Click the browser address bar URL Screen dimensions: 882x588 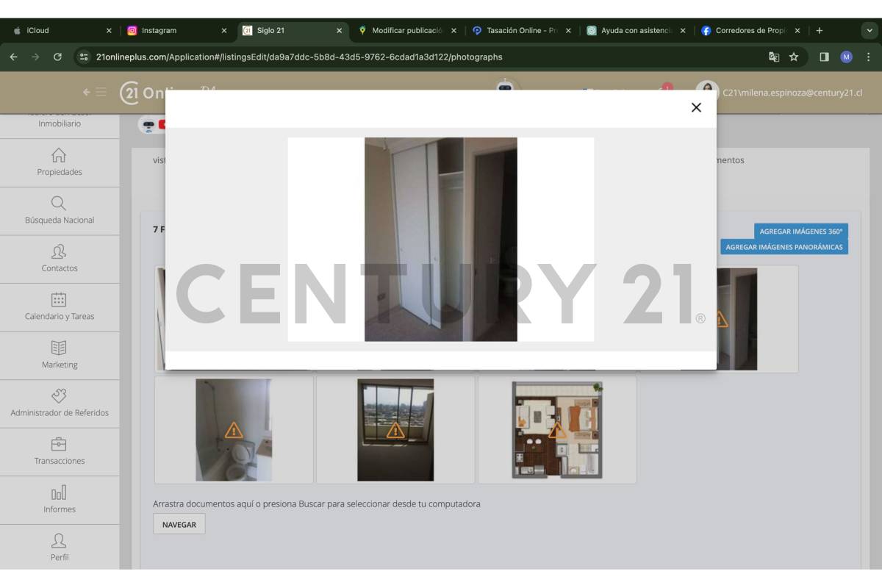point(299,57)
